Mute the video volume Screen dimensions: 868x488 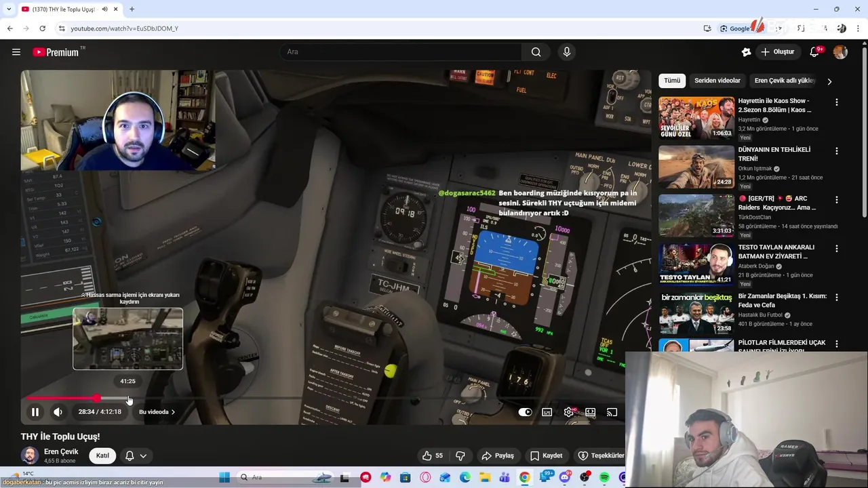coord(58,412)
